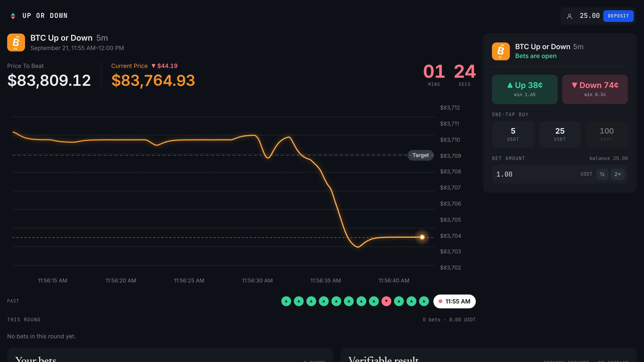Open the sixth past round result circle

349,301
